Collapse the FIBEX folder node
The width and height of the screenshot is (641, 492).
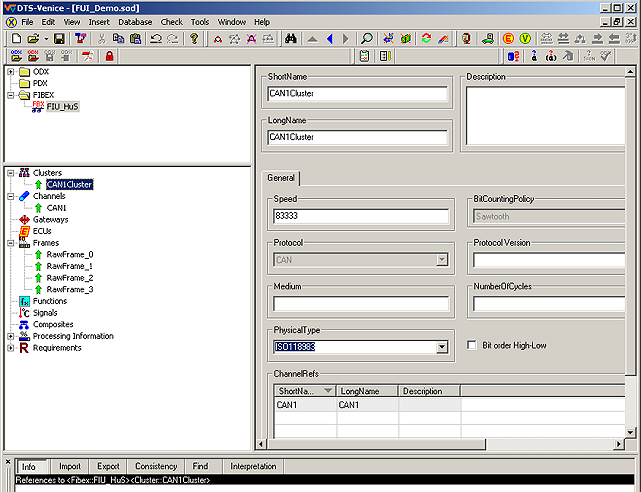coord(11,95)
